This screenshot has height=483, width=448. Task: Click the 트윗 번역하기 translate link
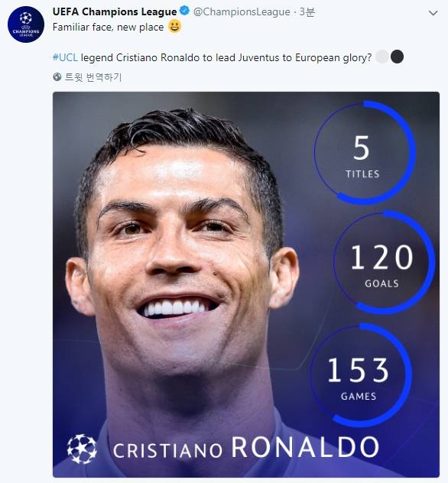click(x=93, y=77)
